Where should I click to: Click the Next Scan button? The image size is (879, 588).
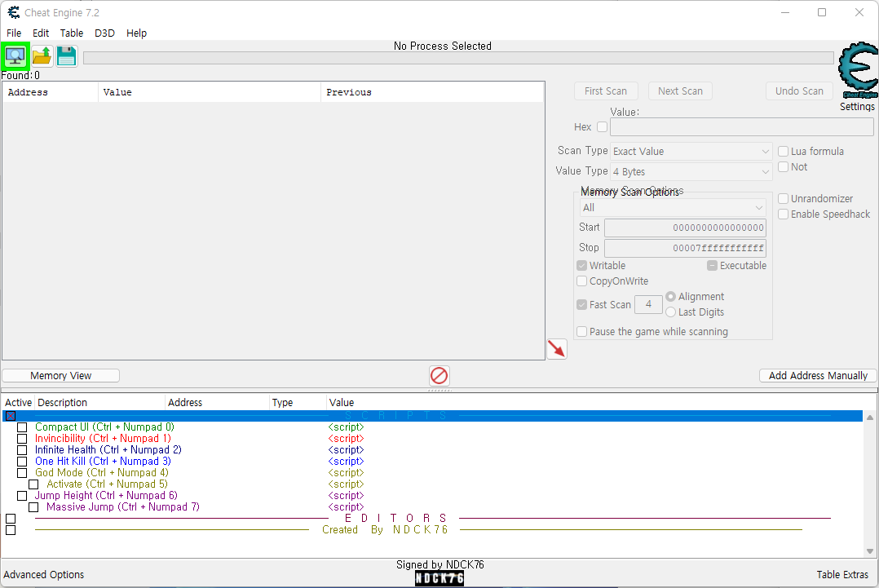coord(680,91)
